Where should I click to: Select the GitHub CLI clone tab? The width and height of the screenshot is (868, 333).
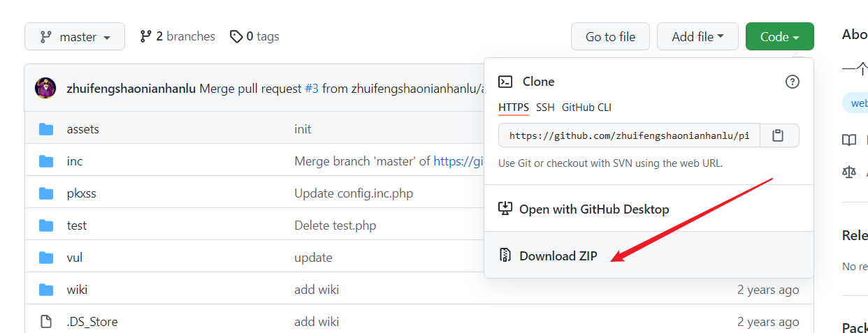pyautogui.click(x=586, y=108)
